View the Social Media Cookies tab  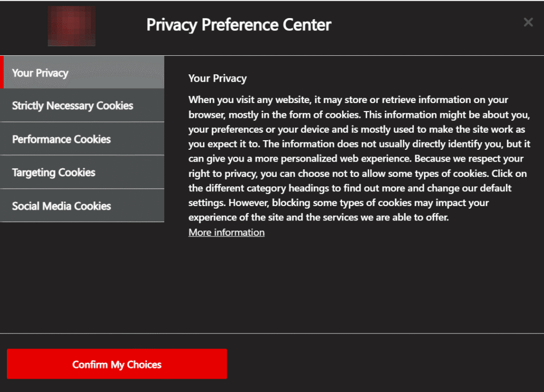[x=83, y=206]
